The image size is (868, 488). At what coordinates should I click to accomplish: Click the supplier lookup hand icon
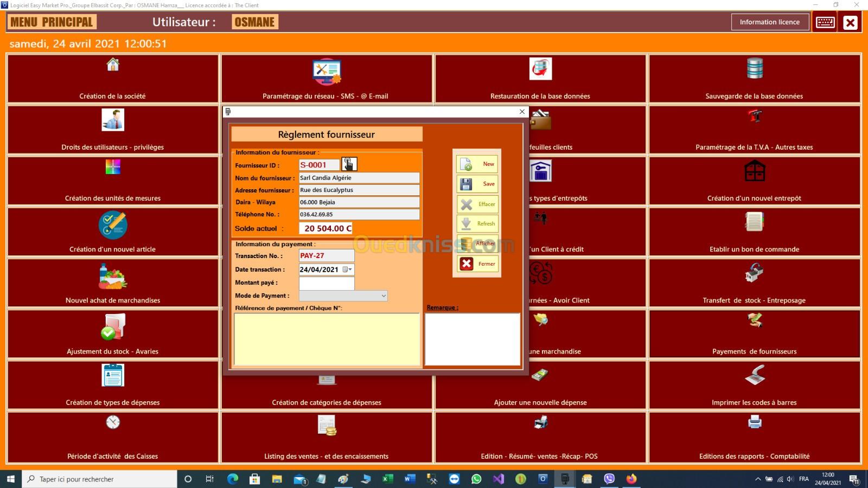coord(349,164)
